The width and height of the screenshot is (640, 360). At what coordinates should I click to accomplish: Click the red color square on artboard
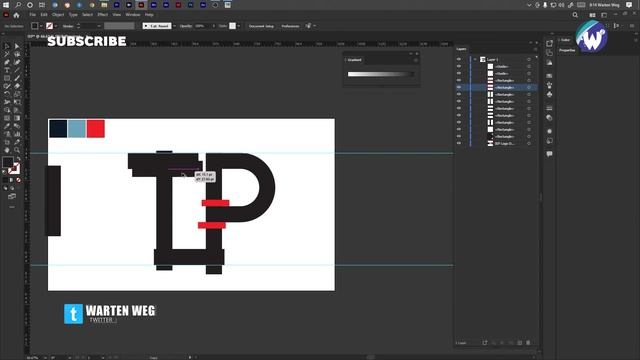tap(96, 129)
